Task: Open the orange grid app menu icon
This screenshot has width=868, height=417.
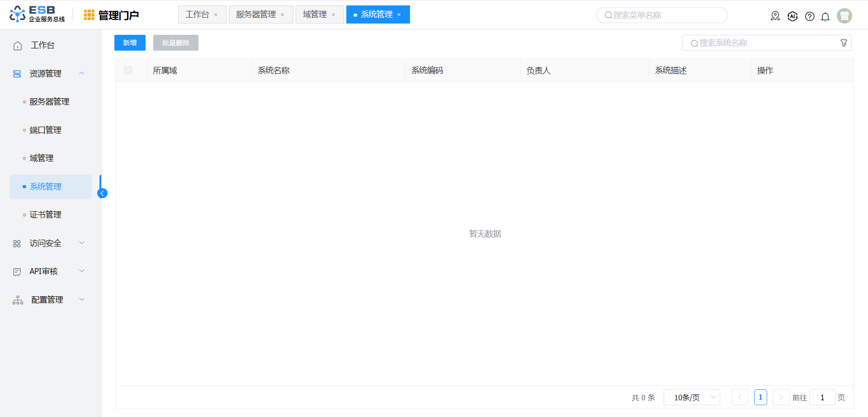Action: click(89, 15)
